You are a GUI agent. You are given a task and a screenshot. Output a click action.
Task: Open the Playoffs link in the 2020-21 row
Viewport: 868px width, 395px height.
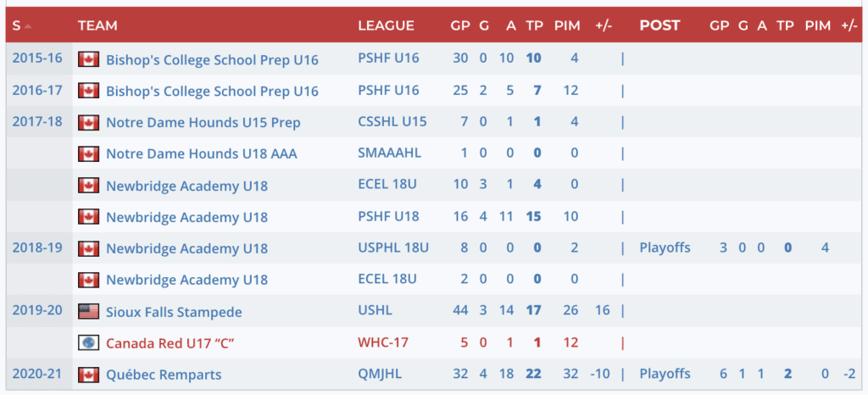pyautogui.click(x=665, y=374)
